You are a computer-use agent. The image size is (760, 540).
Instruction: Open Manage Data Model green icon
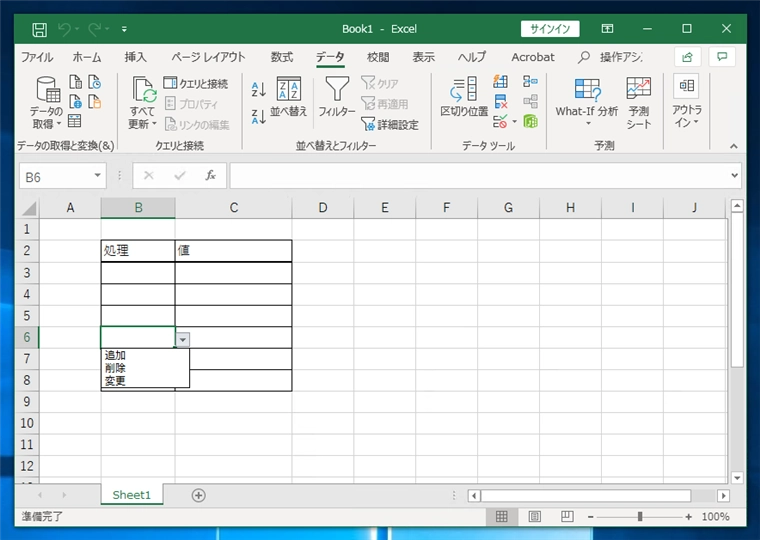(530, 122)
